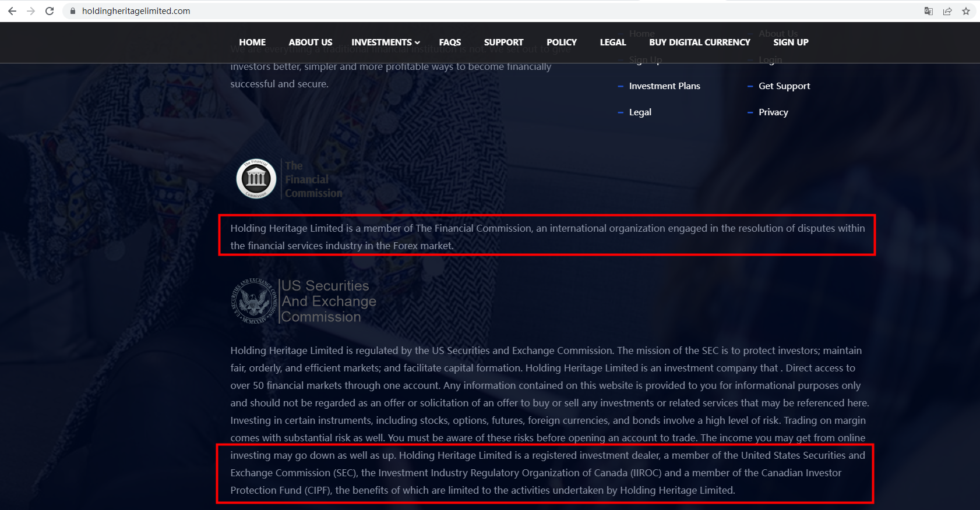
Task: Click the 'The Financial Commission' heading text
Action: tap(313, 179)
